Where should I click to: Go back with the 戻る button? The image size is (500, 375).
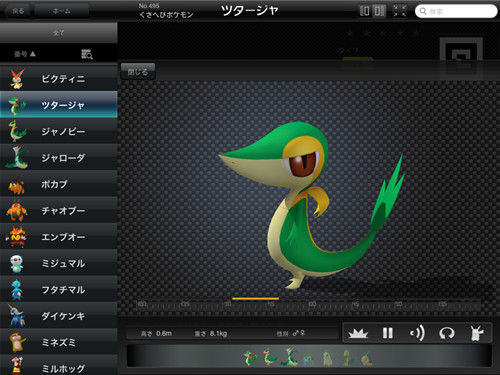[x=17, y=11]
